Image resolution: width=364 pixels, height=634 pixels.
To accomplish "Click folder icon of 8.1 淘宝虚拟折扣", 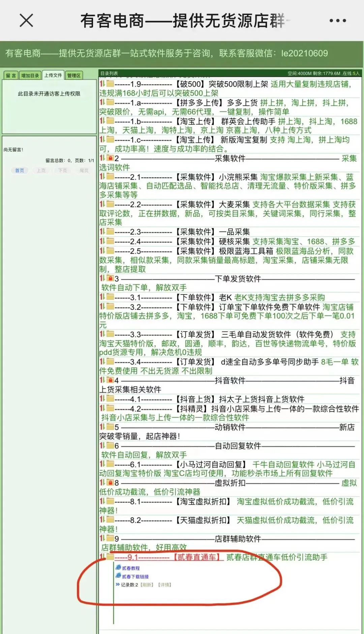I will click(x=110, y=501).
